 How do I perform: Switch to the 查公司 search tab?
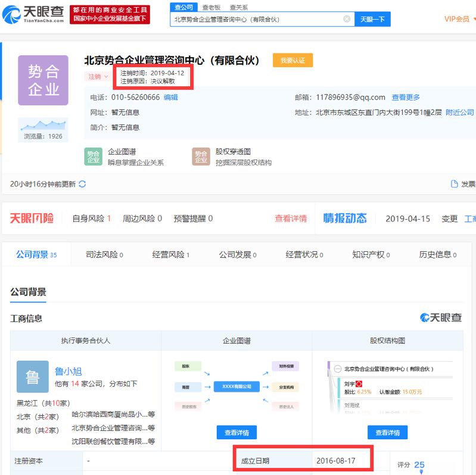click(x=184, y=7)
